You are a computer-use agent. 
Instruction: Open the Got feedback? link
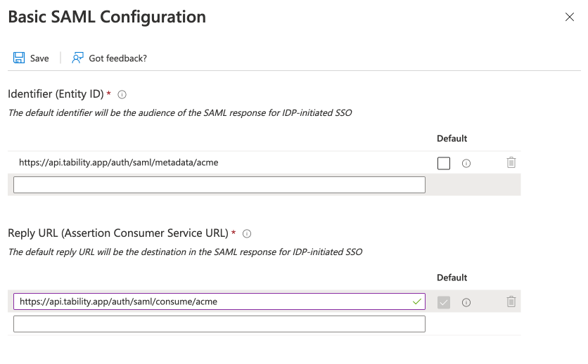[117, 58]
